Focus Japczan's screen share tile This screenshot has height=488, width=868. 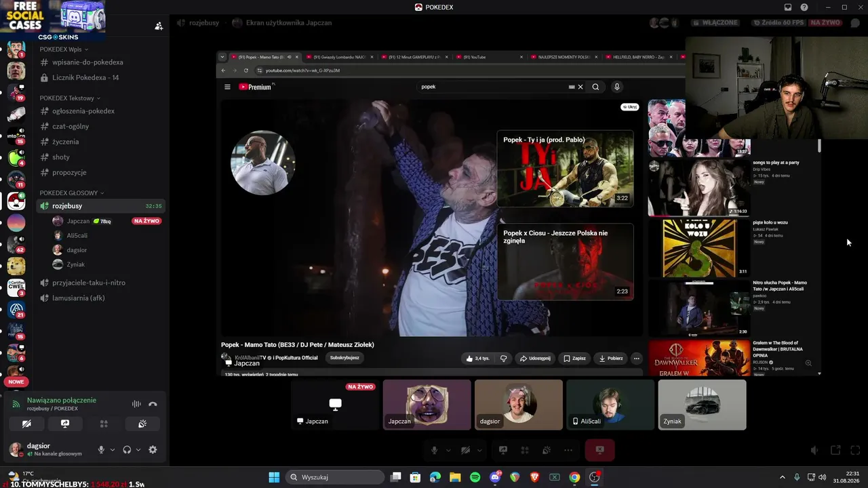(335, 405)
